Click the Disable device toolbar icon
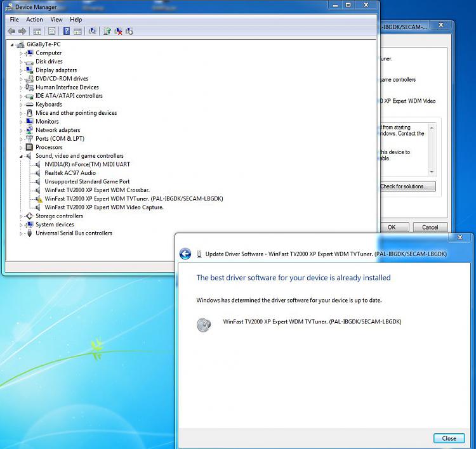 (x=129, y=31)
